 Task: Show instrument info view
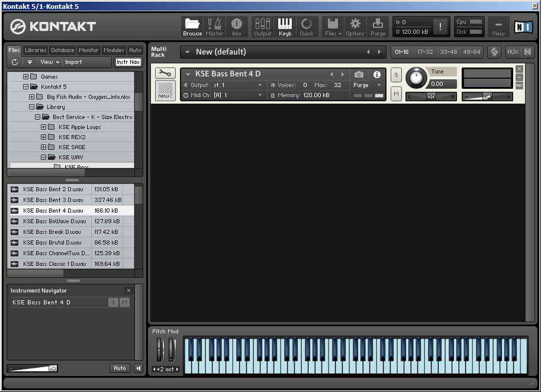[x=377, y=75]
